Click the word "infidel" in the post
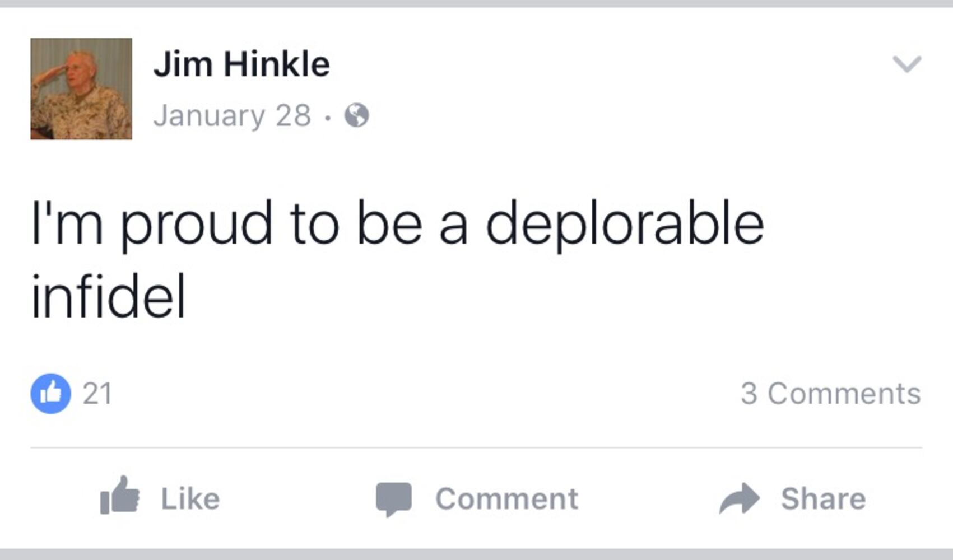953x560 pixels. point(108,297)
